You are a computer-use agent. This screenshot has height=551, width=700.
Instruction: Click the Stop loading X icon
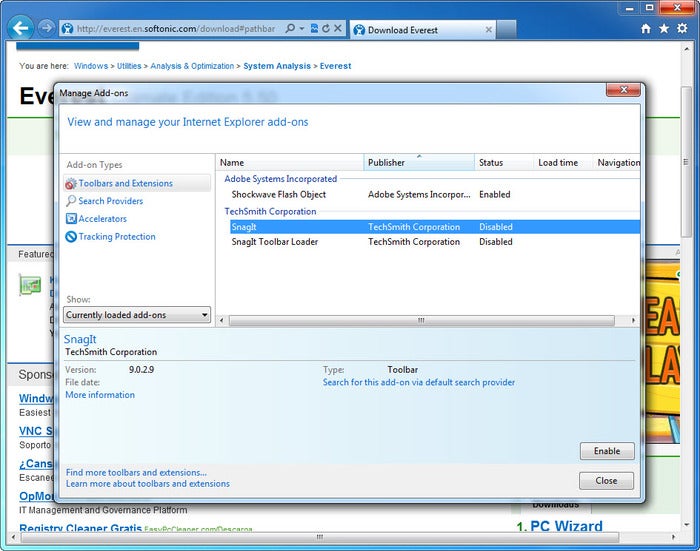[x=338, y=29]
